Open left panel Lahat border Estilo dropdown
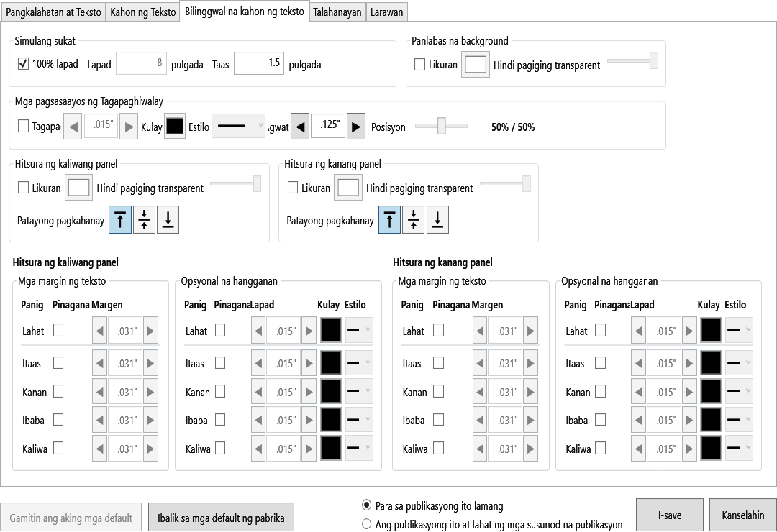777x532 pixels. click(x=359, y=331)
